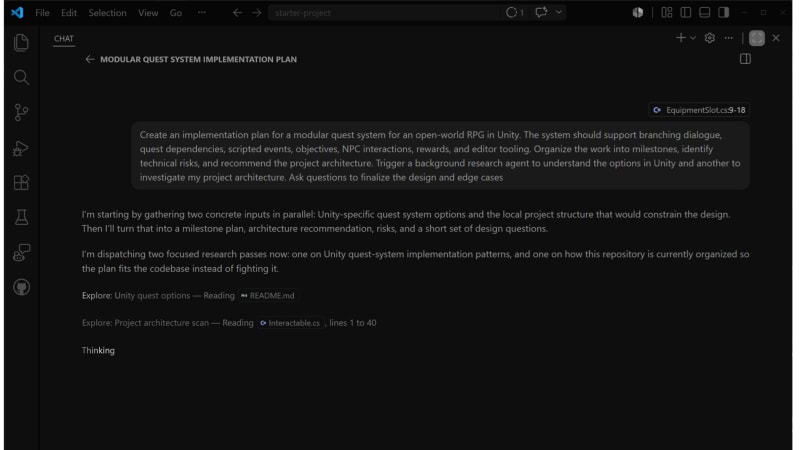Screen dimensions: 800x450
Task: Click the starter-project command search field
Action: tap(384, 13)
